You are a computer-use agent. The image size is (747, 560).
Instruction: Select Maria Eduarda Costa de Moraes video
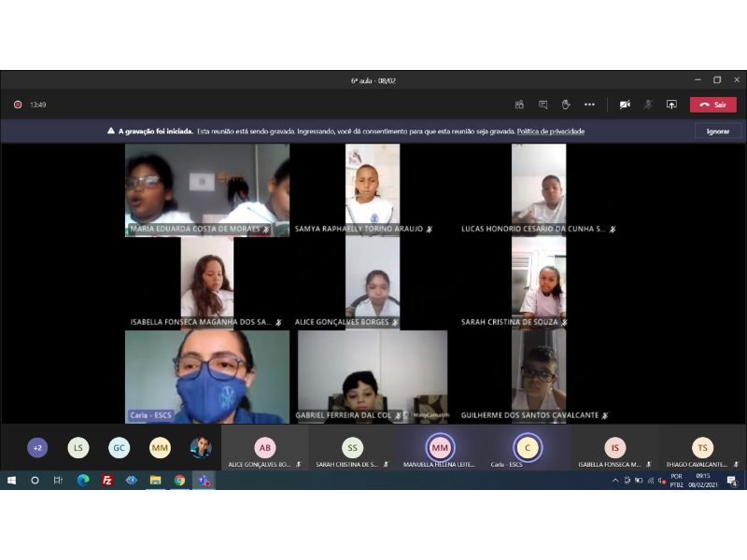[x=207, y=189]
